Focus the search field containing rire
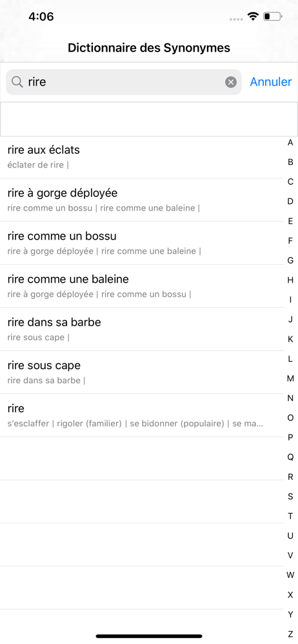The width and height of the screenshot is (298, 644). point(123,82)
